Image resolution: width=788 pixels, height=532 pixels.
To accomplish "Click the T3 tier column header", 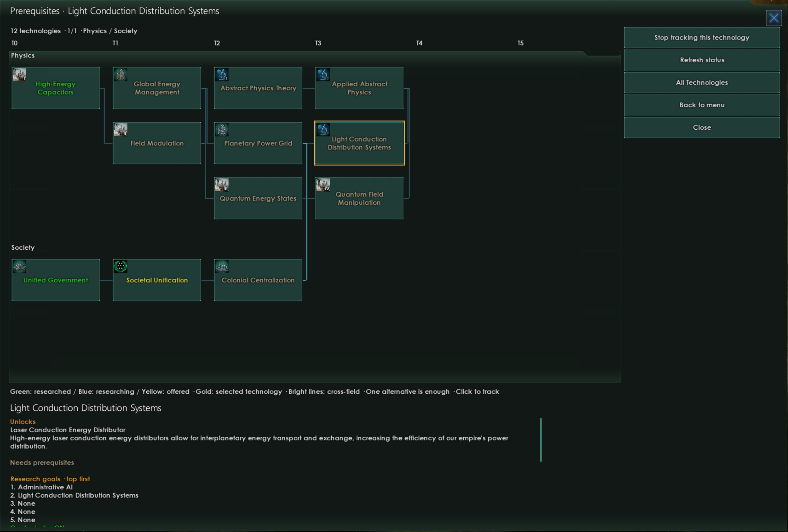I will click(x=318, y=43).
